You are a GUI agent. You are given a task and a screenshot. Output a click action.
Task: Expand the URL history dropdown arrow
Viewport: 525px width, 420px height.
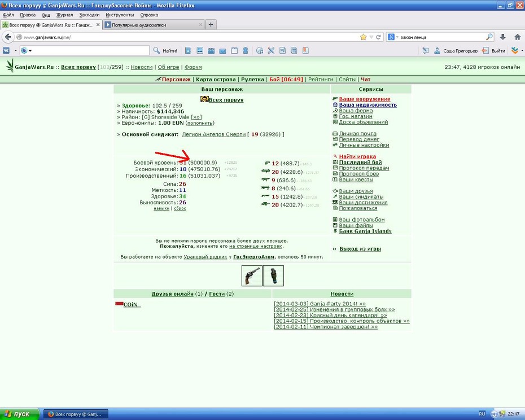click(371, 37)
